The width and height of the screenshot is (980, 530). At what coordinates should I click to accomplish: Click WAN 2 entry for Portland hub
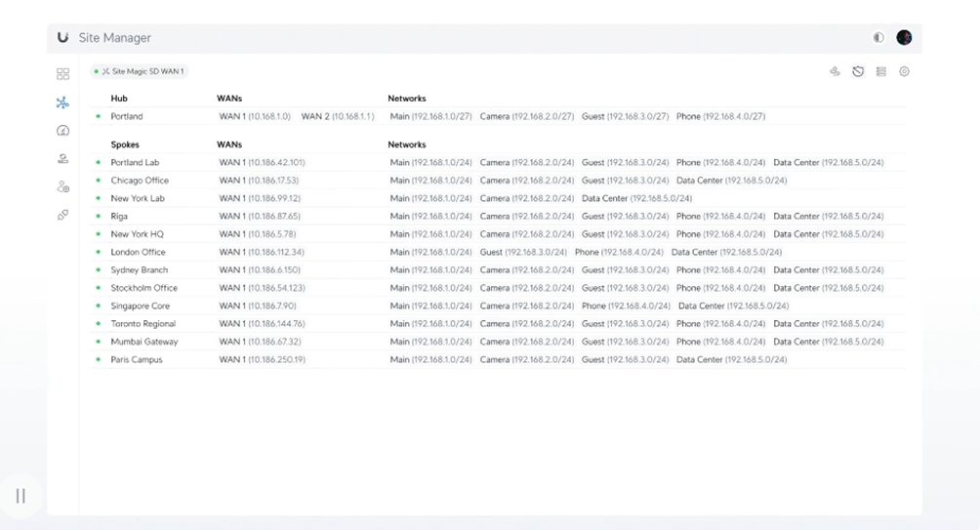(x=337, y=116)
